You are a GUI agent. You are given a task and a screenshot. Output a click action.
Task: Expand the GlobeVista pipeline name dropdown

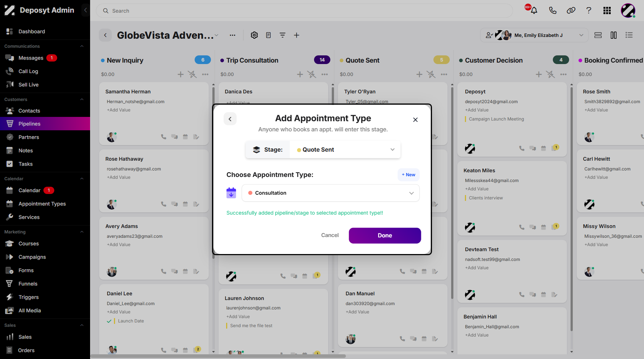[216, 35]
